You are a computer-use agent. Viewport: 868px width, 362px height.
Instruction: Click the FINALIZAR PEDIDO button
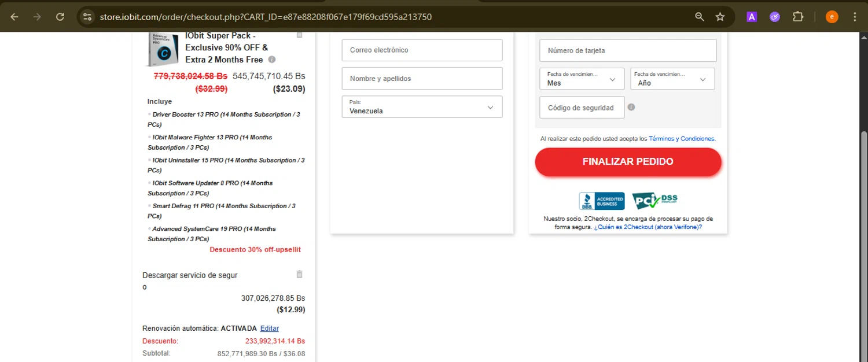click(628, 162)
